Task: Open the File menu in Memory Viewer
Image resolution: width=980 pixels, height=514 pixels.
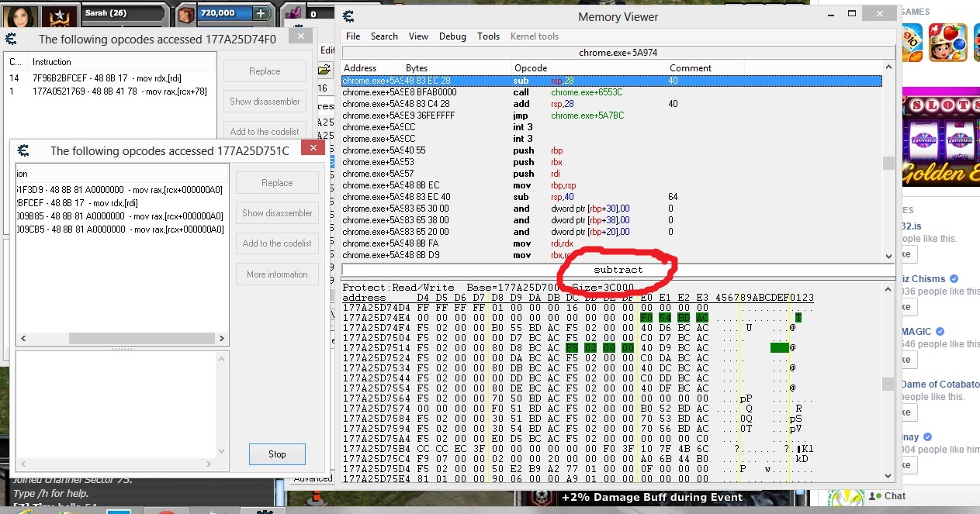Action: click(353, 36)
